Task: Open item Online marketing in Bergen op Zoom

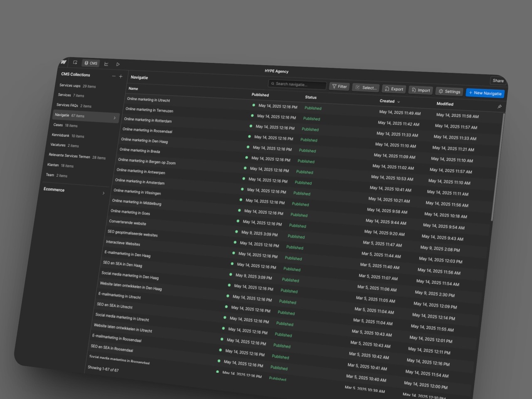Action: (147, 161)
